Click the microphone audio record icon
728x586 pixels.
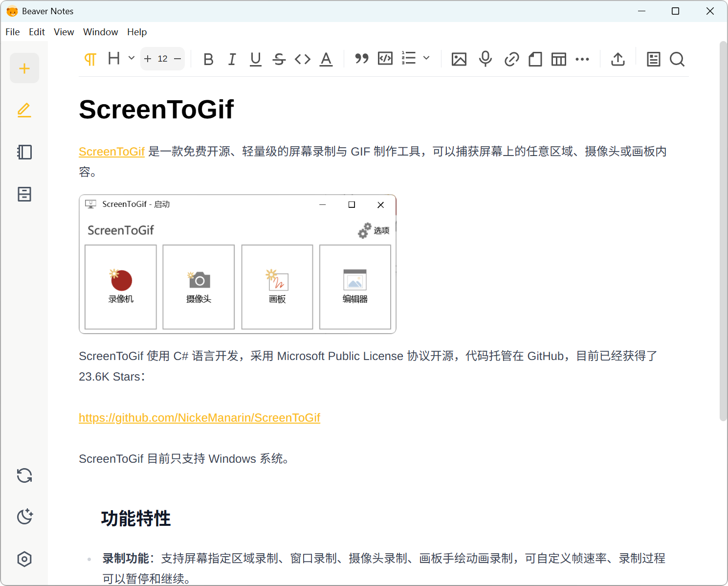[485, 59]
